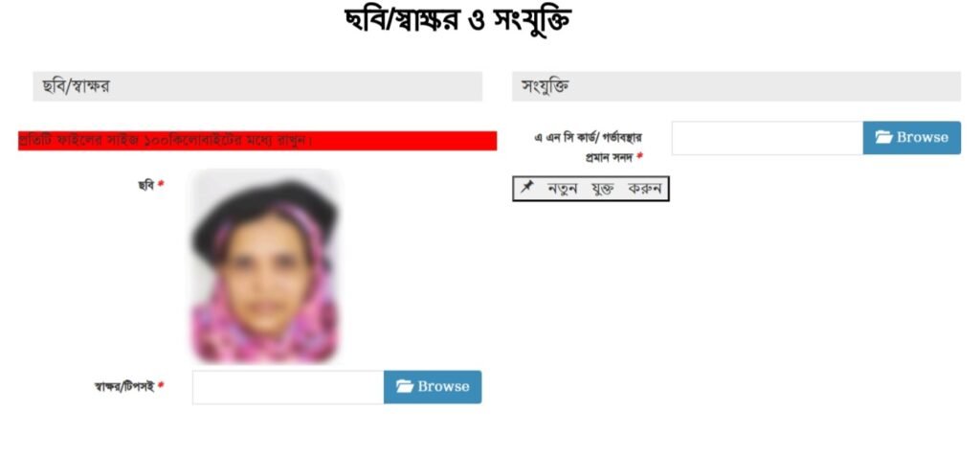Browse for ANC card attachment file
This screenshot has width=980, height=456.
click(x=912, y=138)
